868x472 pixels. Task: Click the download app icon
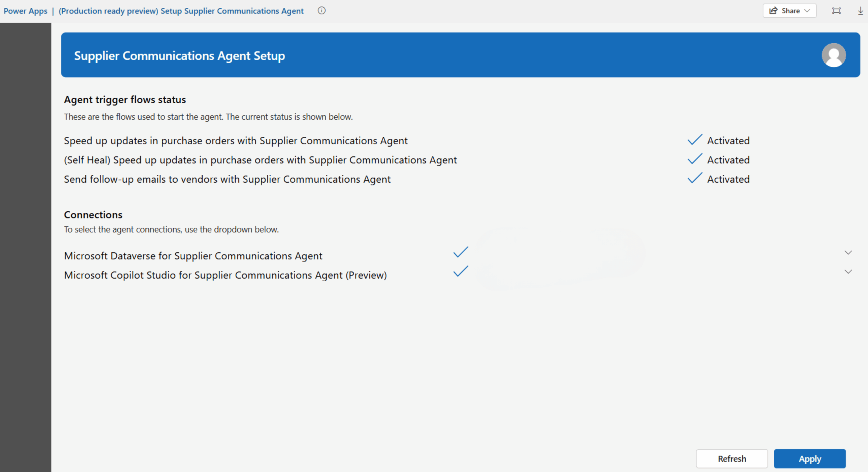click(860, 11)
